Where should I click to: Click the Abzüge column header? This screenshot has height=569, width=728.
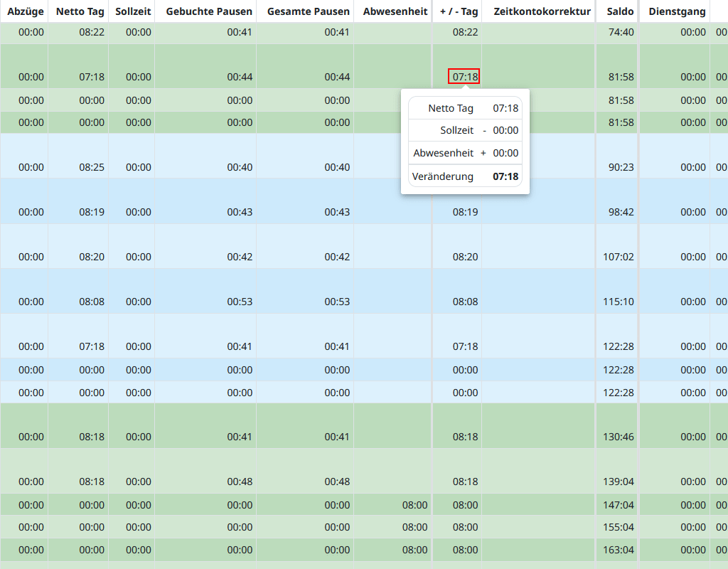coord(26,11)
